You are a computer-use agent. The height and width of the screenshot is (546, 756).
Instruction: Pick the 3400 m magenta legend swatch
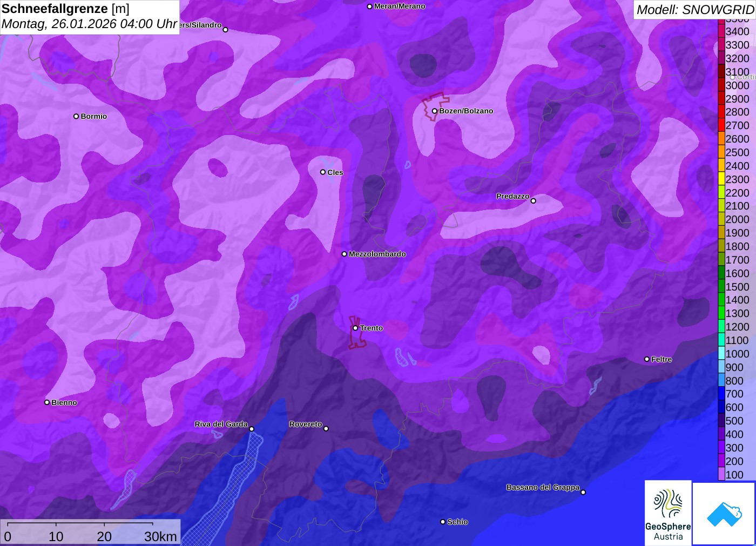[721, 31]
